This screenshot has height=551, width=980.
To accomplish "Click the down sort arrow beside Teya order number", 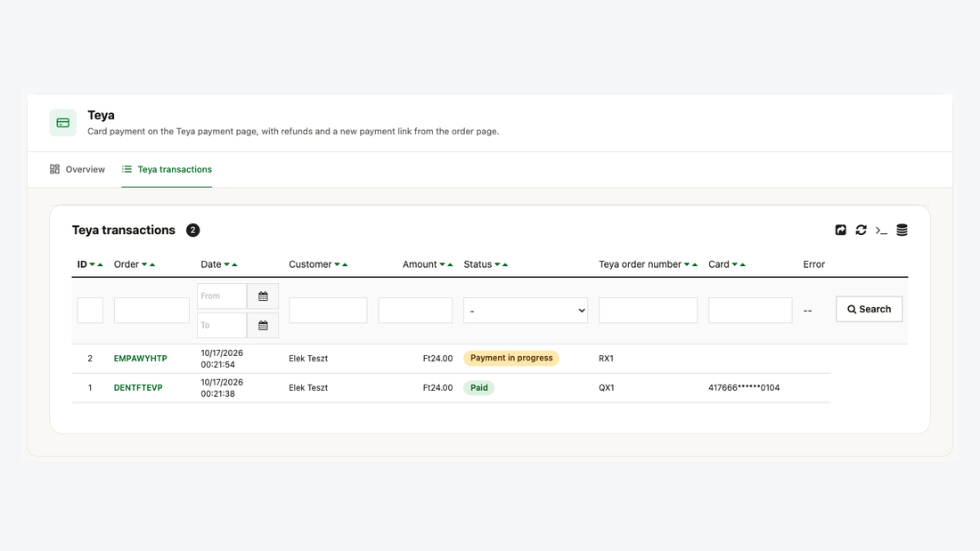I will click(687, 264).
